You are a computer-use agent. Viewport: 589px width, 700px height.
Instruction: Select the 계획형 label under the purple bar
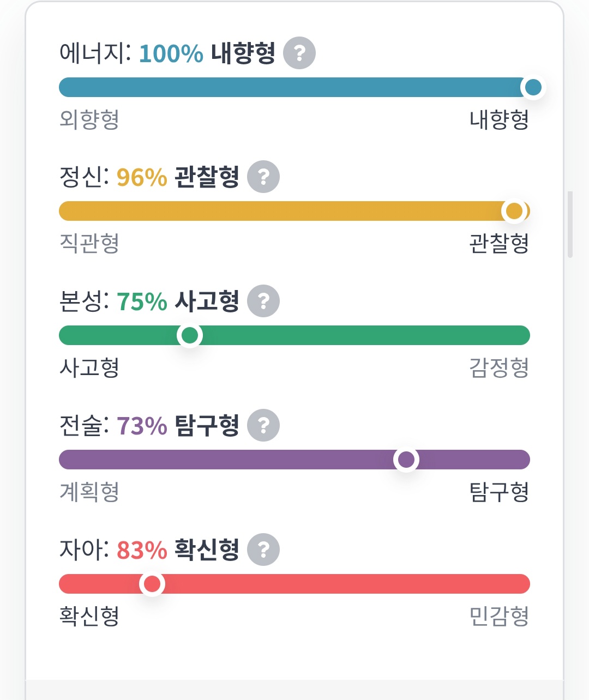pos(89,492)
